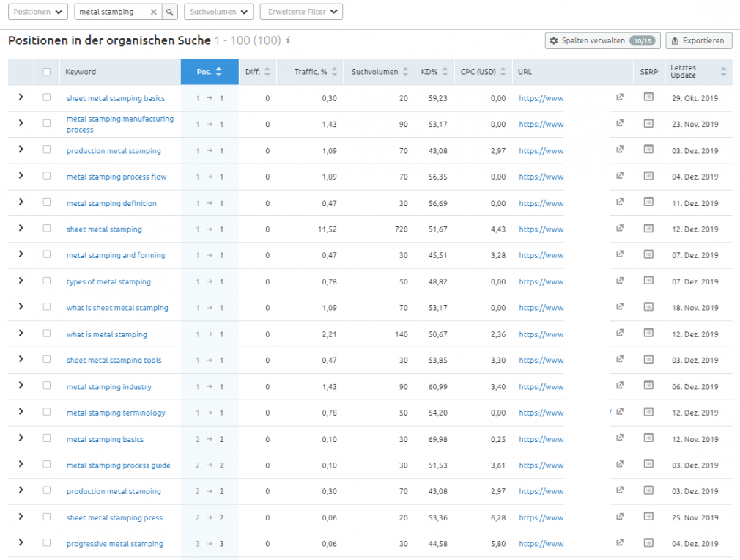This screenshot has height=560, width=740.
Task: Sort table by Suchvolumen column header
Action: coord(380,72)
